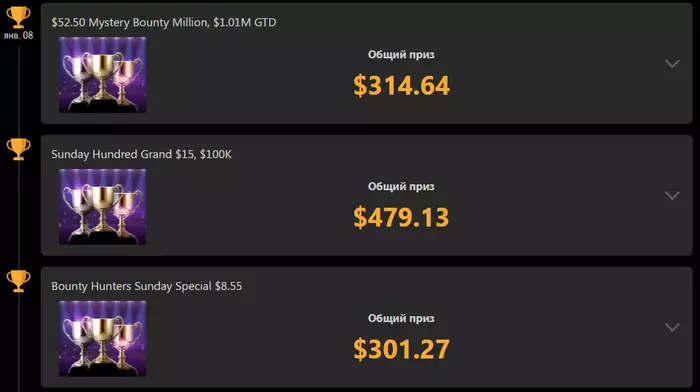Screen dimensions: 700x392
Task: Click Общий приз label above $314.64
Action: point(401,54)
